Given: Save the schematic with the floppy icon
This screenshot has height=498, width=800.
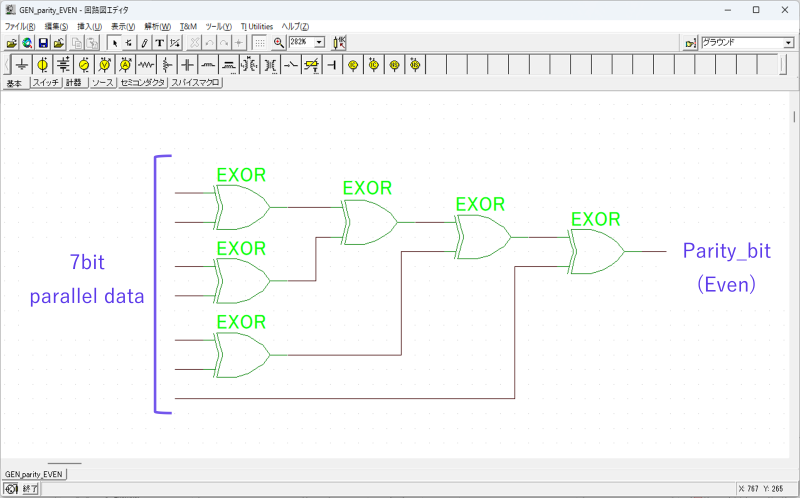Looking at the screenshot, I should (43, 43).
